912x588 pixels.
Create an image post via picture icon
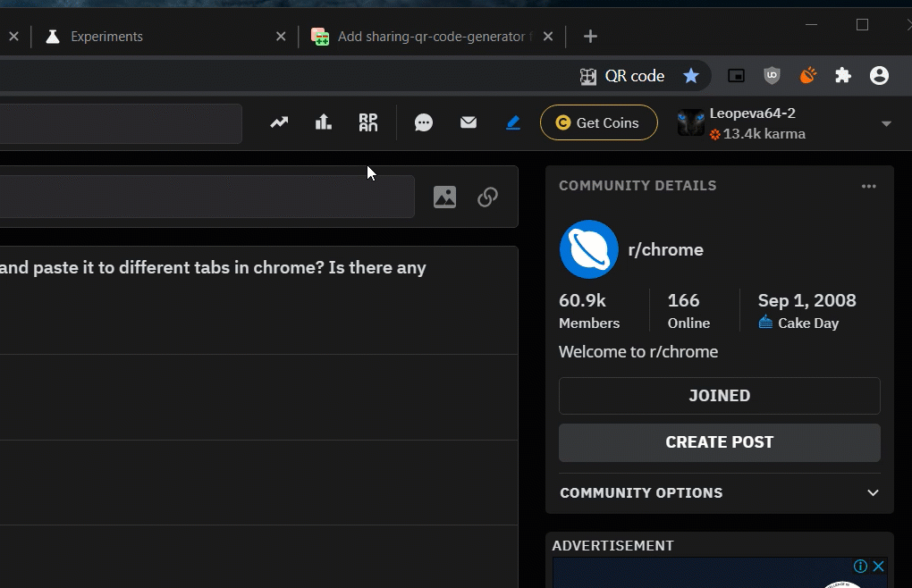pyautogui.click(x=445, y=197)
